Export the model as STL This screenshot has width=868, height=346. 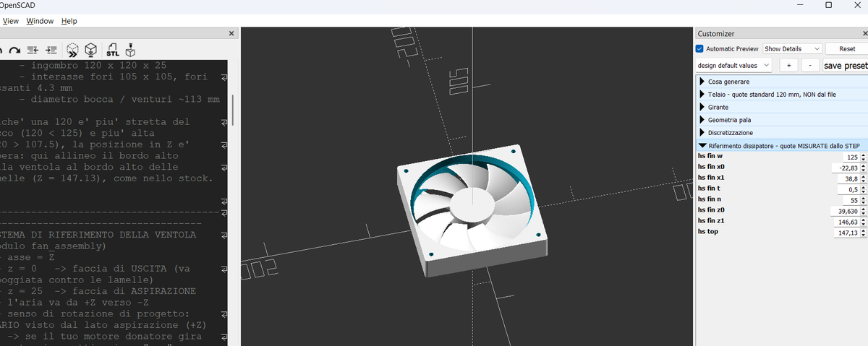point(113,50)
